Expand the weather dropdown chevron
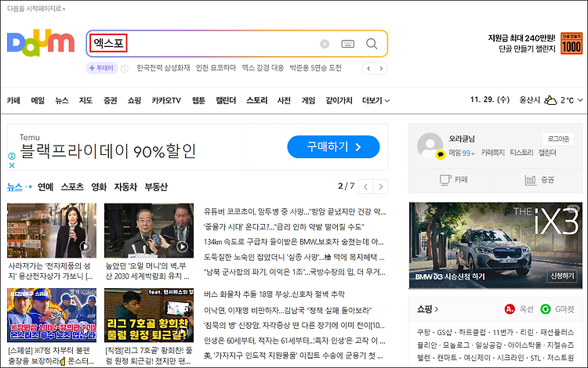The width and height of the screenshot is (588, 368). tap(580, 100)
